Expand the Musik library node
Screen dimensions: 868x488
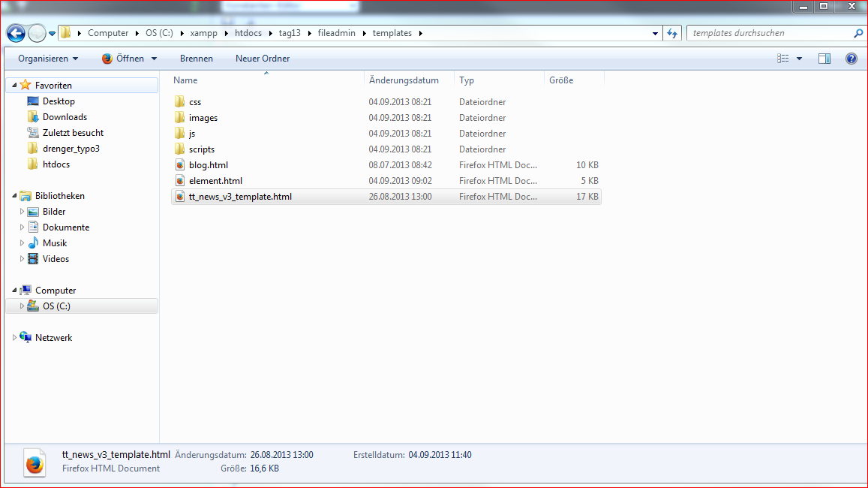pyautogui.click(x=23, y=243)
